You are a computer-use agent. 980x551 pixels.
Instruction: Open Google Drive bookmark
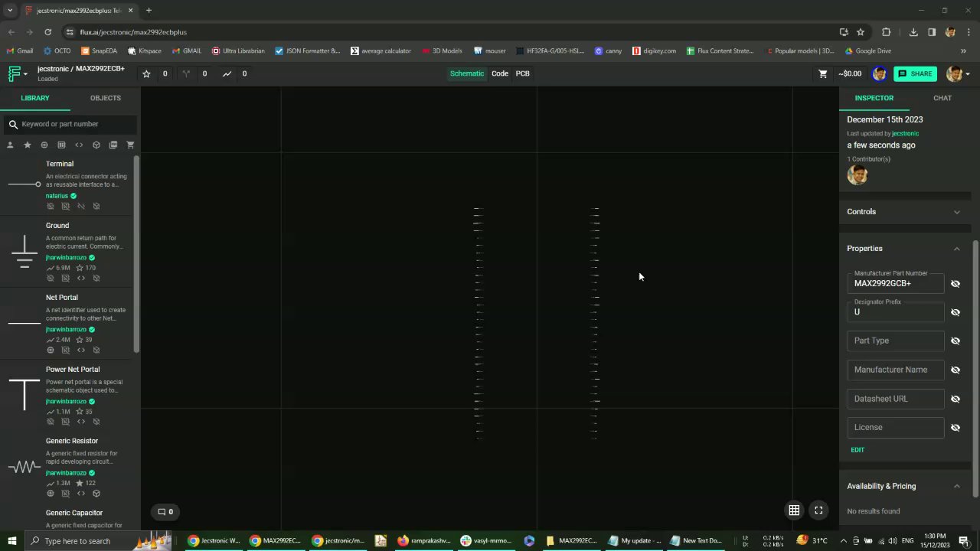pos(868,51)
